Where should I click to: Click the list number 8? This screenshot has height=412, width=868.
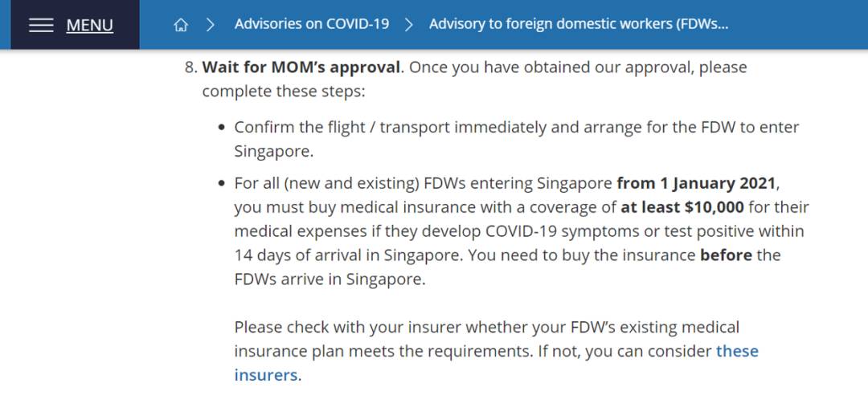pyautogui.click(x=190, y=67)
